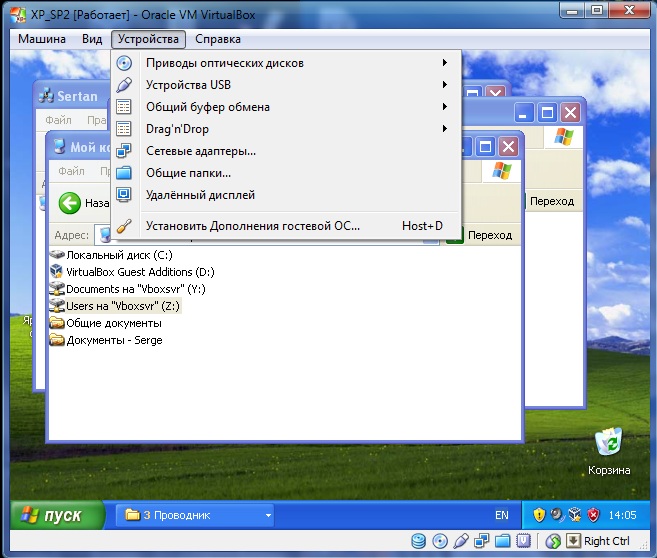The image size is (657, 558).
Task: Click the green Back arrow button
Action: [69, 203]
